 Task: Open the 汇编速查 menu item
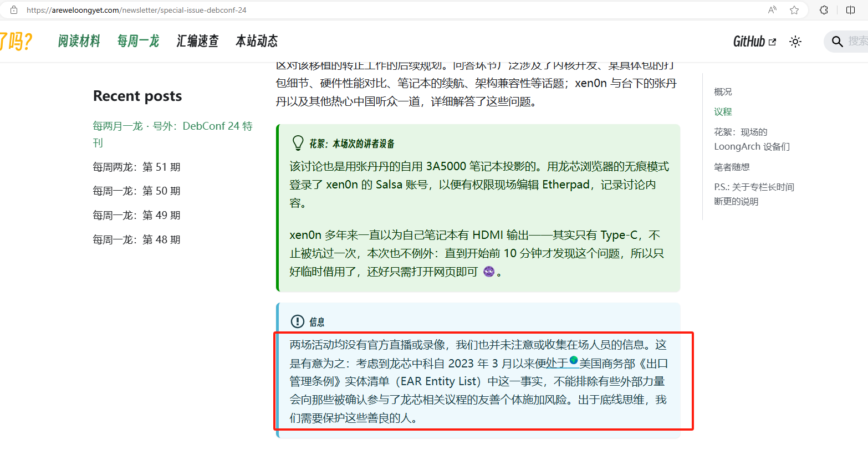(197, 41)
